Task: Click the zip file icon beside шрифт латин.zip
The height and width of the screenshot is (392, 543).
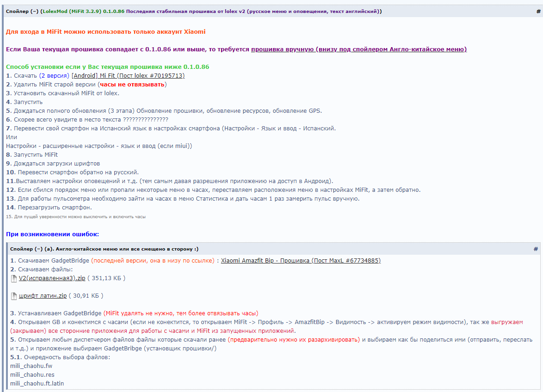Action: 14,296
